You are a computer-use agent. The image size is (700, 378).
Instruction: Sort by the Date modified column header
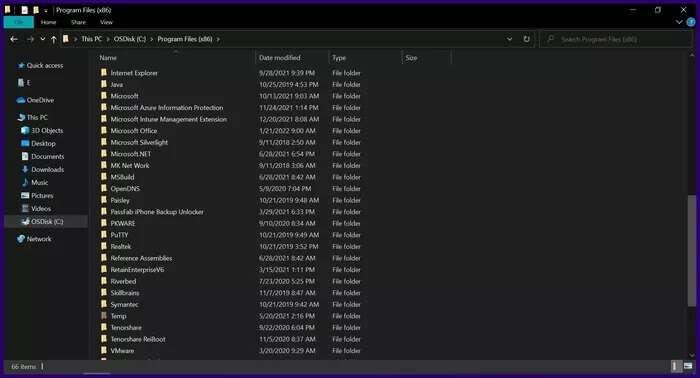(279, 58)
